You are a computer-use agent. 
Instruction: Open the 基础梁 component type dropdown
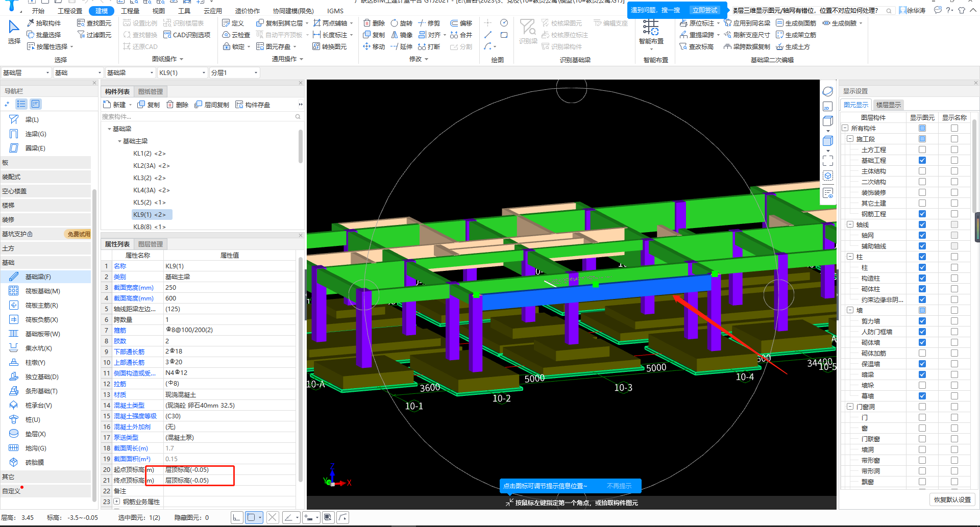coord(130,72)
